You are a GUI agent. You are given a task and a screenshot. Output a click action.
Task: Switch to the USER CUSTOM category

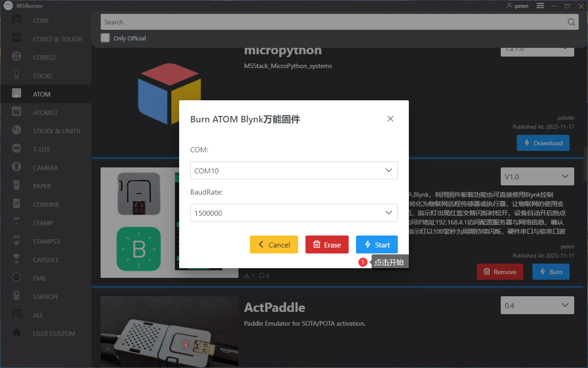[x=45, y=333]
